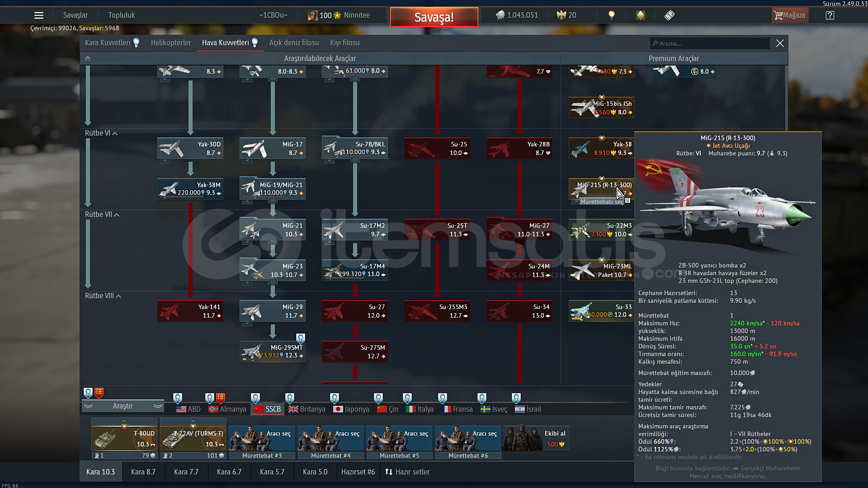Open the gold warbond shop icon
Image resolution: width=868 pixels, height=488 pixels.
(x=641, y=15)
